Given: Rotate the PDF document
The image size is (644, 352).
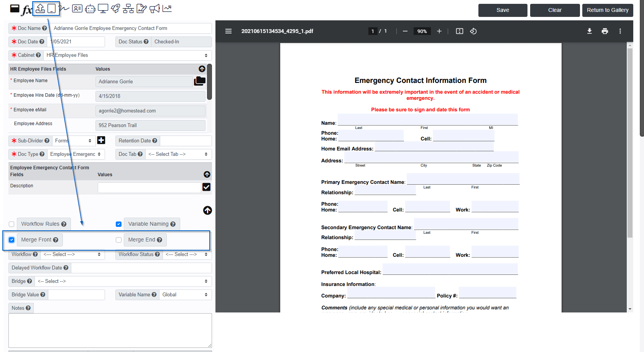Looking at the screenshot, I should [473, 31].
